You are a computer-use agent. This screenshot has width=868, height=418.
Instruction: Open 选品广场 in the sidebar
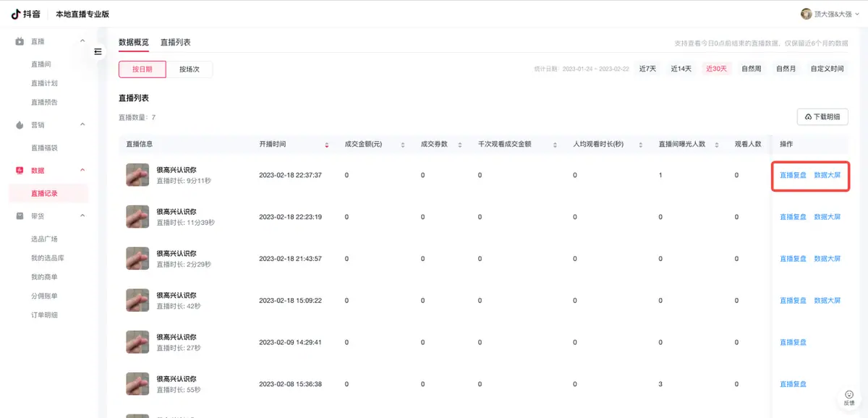click(x=44, y=239)
